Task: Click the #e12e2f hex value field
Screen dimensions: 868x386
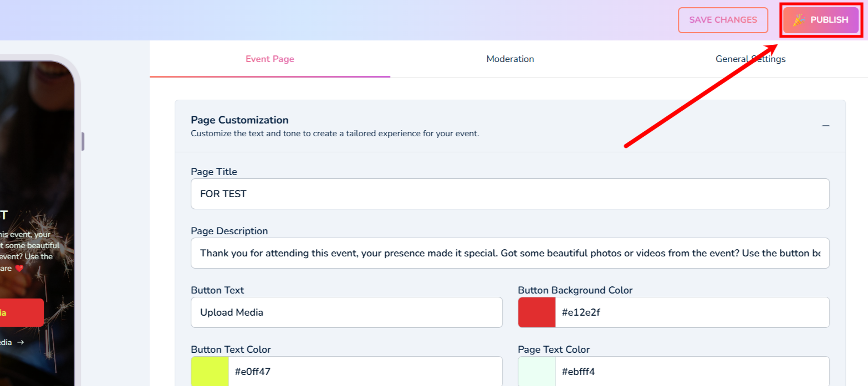Action: point(692,312)
